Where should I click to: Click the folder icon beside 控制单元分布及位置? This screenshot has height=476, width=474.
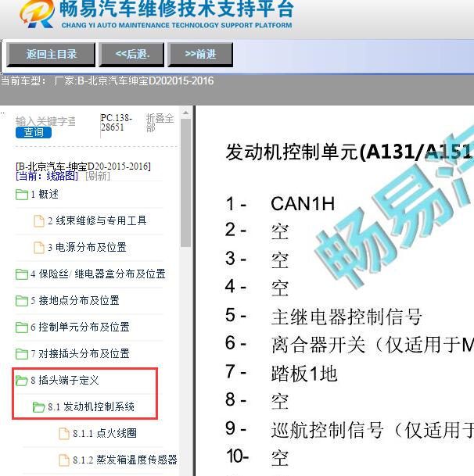coord(22,327)
